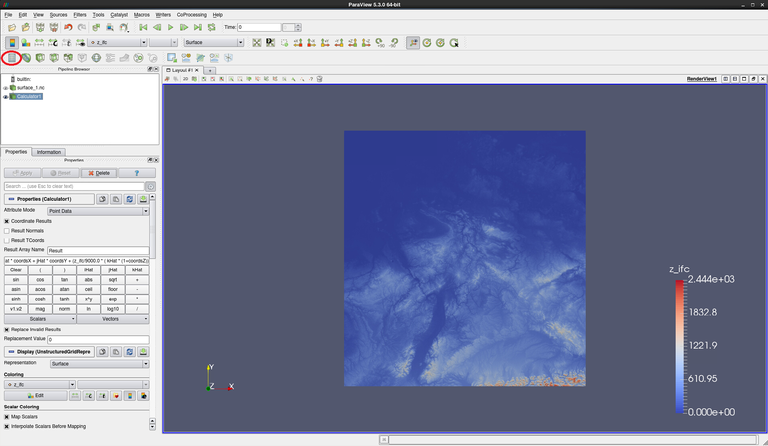
Task: Click the Delete button
Action: 99,173
